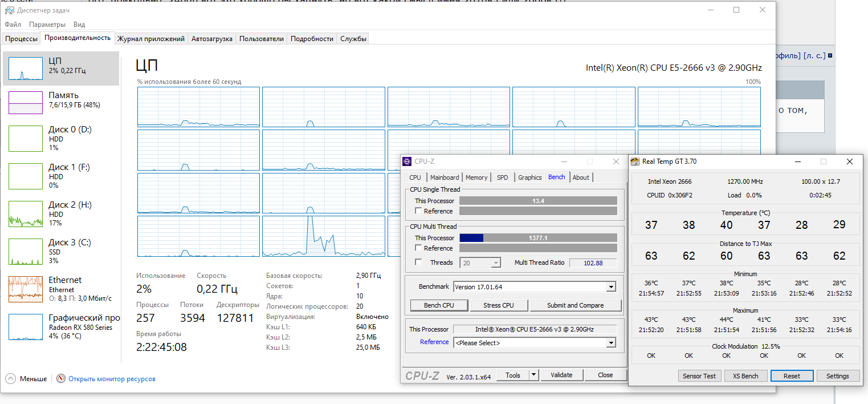This screenshot has height=404, width=868.
Task: Click the Потоки value 3594
Action: click(192, 318)
